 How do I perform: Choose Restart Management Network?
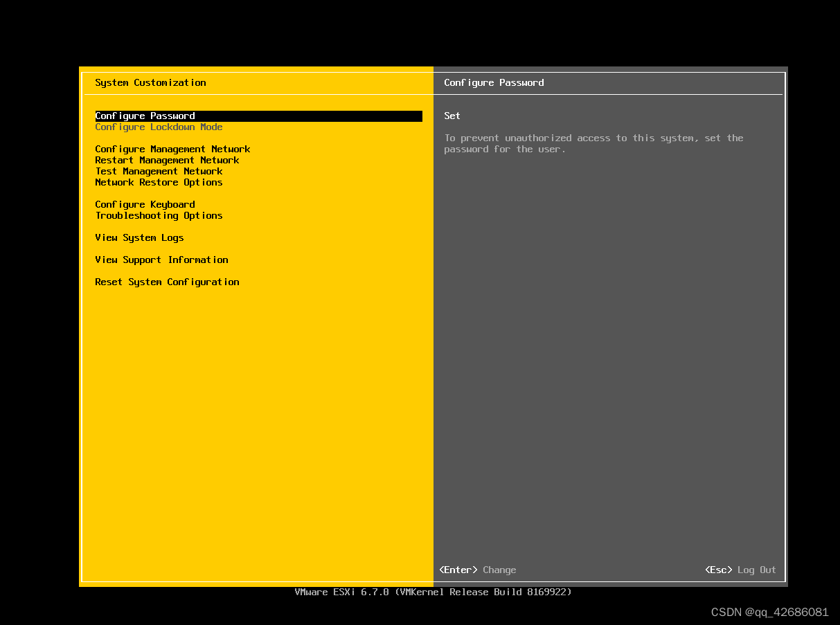coord(167,161)
